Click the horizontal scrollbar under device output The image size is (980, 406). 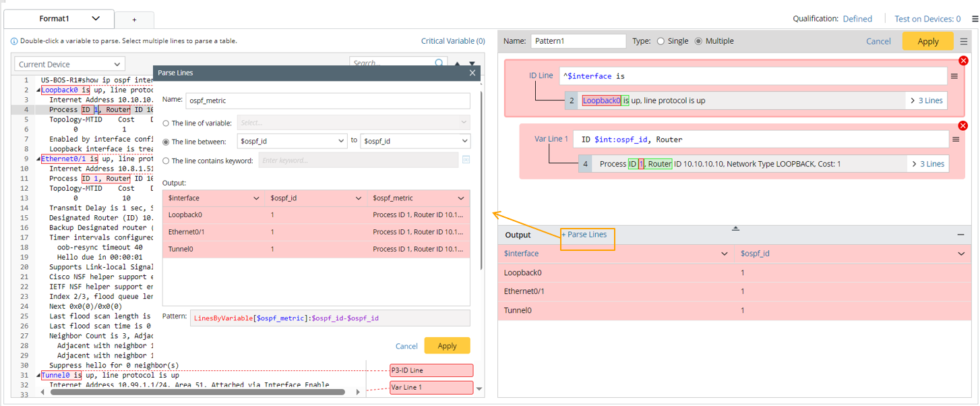[195, 391]
